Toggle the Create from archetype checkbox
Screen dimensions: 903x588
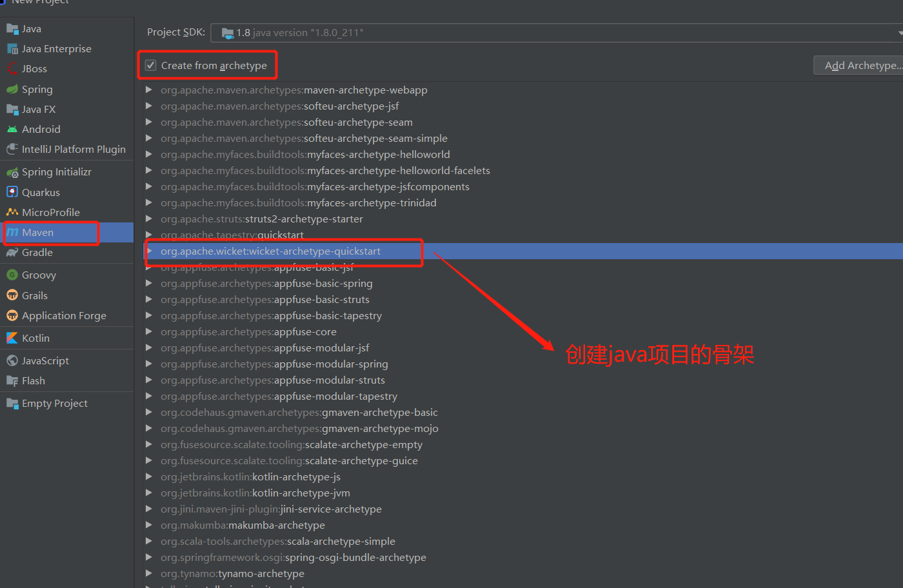click(x=150, y=65)
